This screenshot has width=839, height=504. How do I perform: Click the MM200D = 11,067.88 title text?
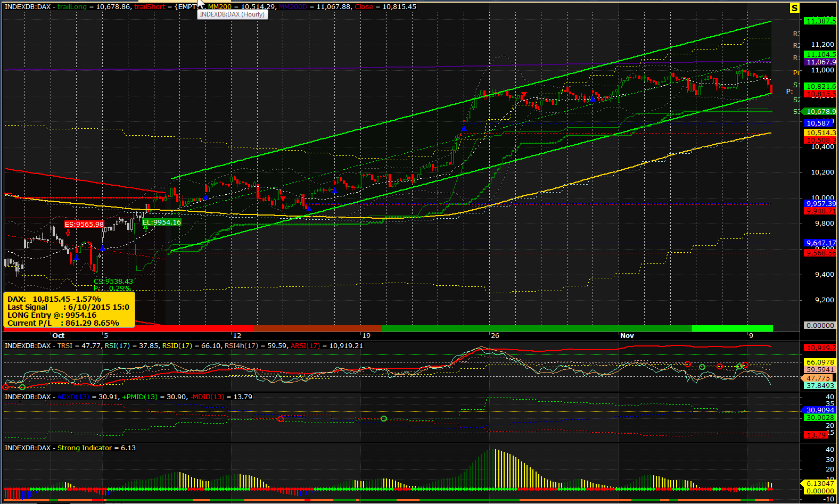coord(315,6)
